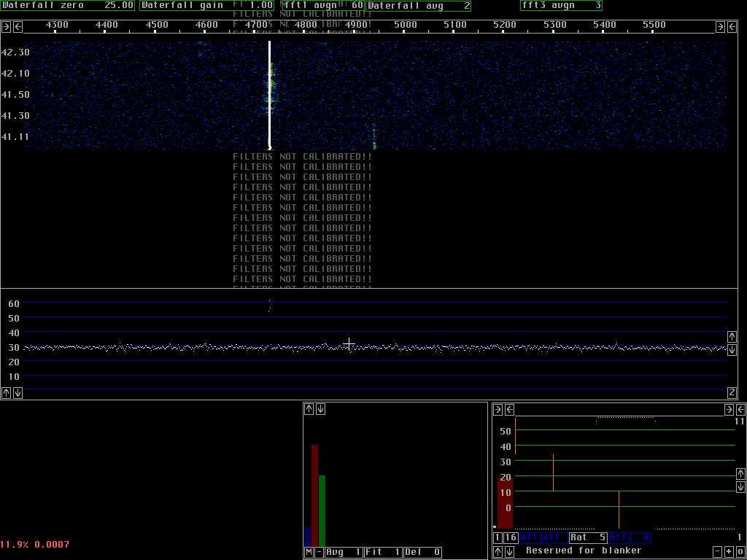
Task: Toggle the M button beside Avg
Action: click(x=309, y=553)
